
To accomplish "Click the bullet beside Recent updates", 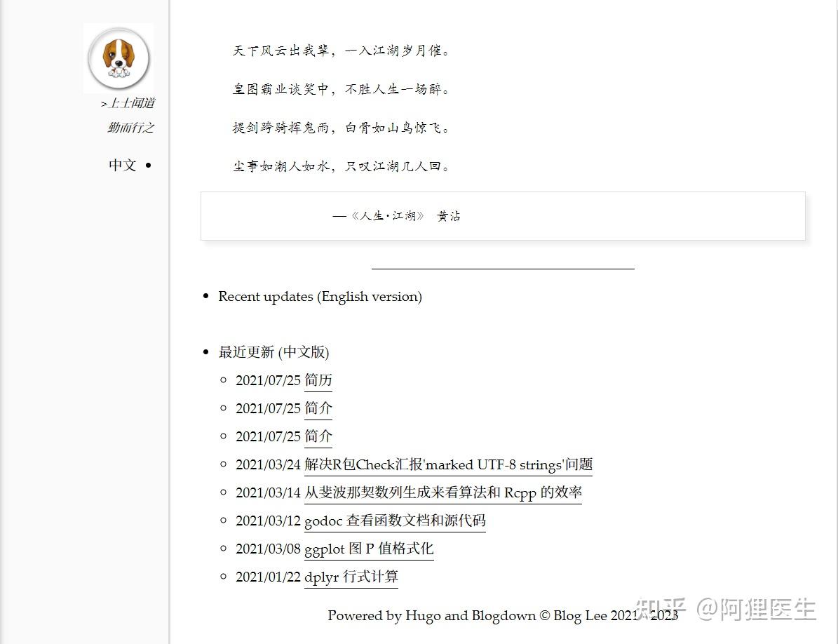I will 205,295.
